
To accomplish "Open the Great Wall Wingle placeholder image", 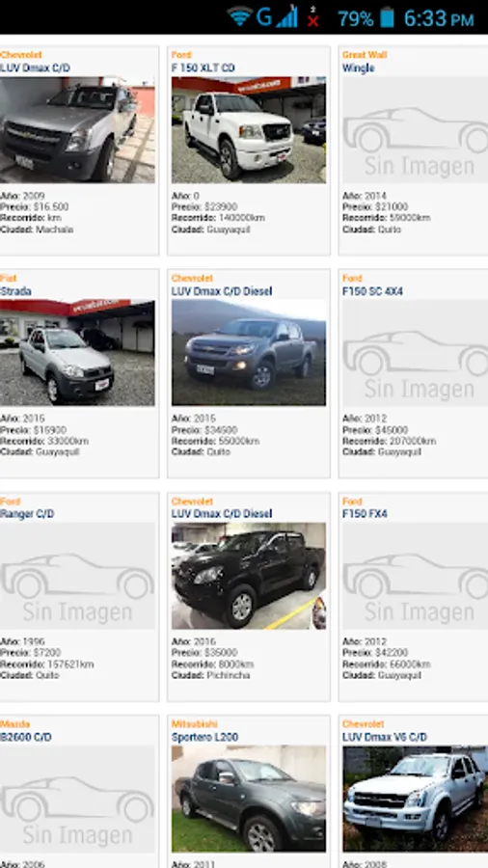I will point(415,130).
